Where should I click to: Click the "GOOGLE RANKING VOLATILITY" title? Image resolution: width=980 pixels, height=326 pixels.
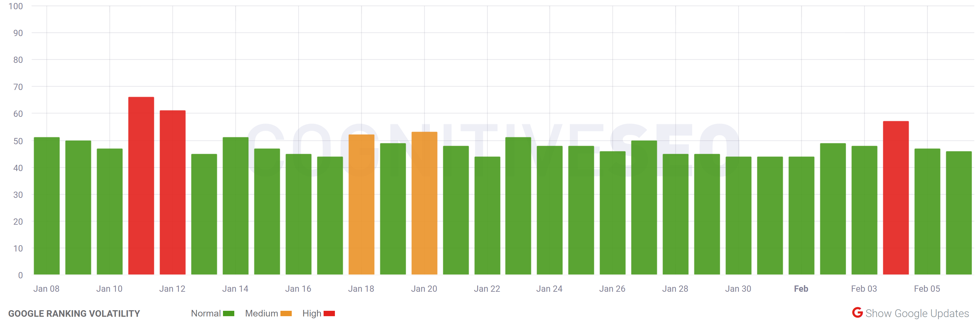pyautogui.click(x=75, y=313)
